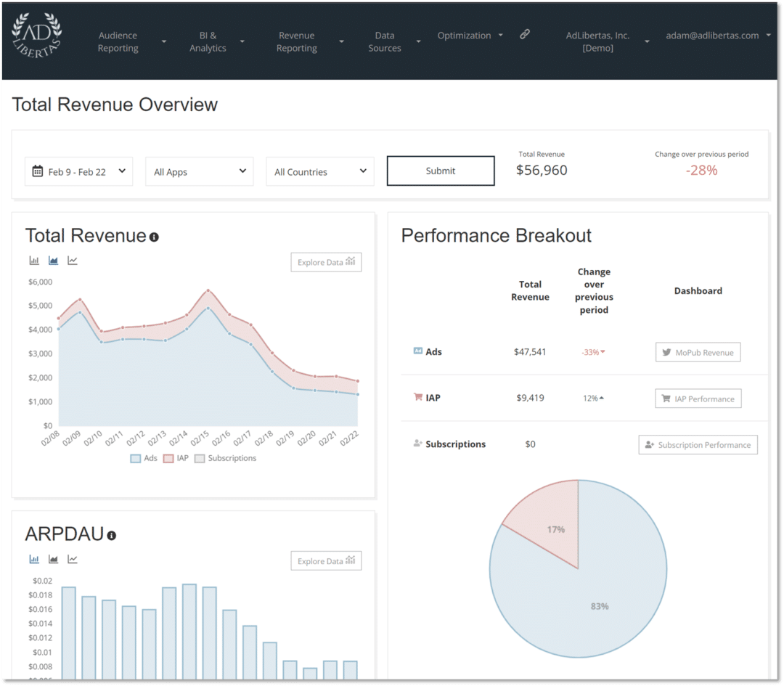Screen dimensions: 784x686
Task: Select the area chart view for Total Revenue
Action: coord(53,260)
